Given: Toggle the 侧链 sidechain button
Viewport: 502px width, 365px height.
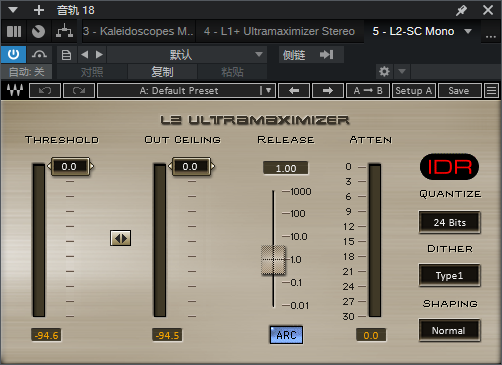Looking at the screenshot, I should (x=311, y=55).
